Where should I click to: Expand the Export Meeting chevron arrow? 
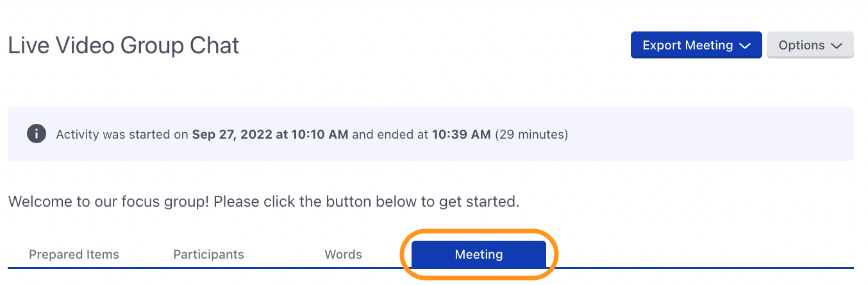click(744, 46)
